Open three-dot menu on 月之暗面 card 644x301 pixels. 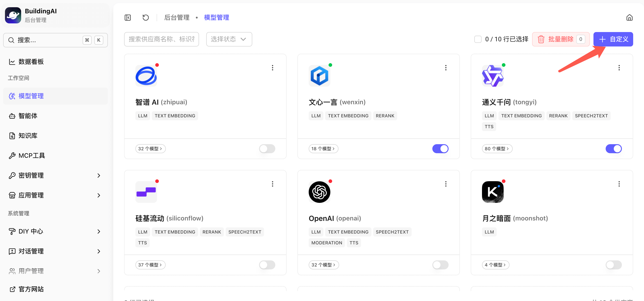[619, 184]
